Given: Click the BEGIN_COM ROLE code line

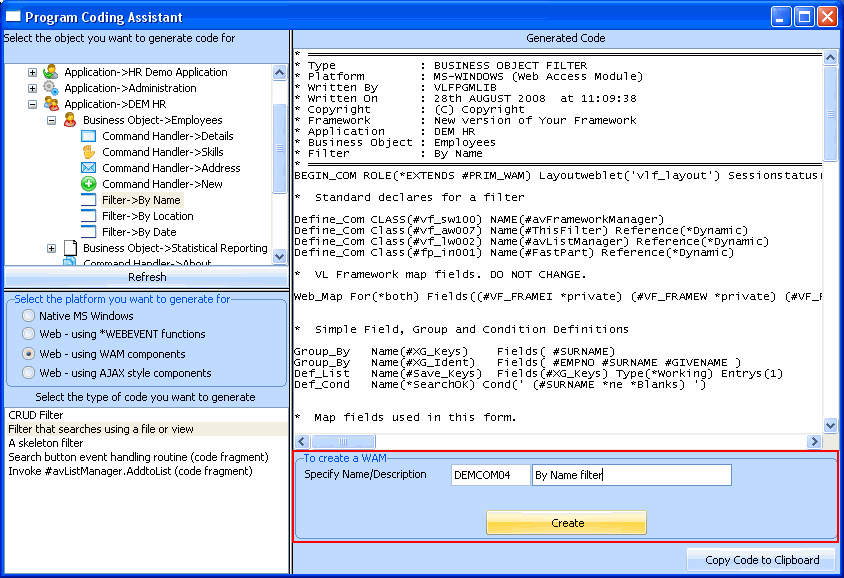Looking at the screenshot, I should [558, 175].
